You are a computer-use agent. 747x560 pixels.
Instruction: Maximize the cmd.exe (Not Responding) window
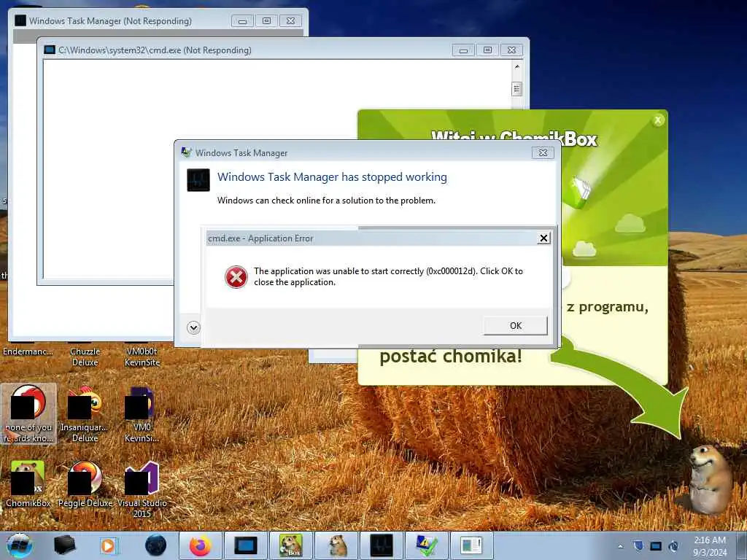click(x=487, y=50)
